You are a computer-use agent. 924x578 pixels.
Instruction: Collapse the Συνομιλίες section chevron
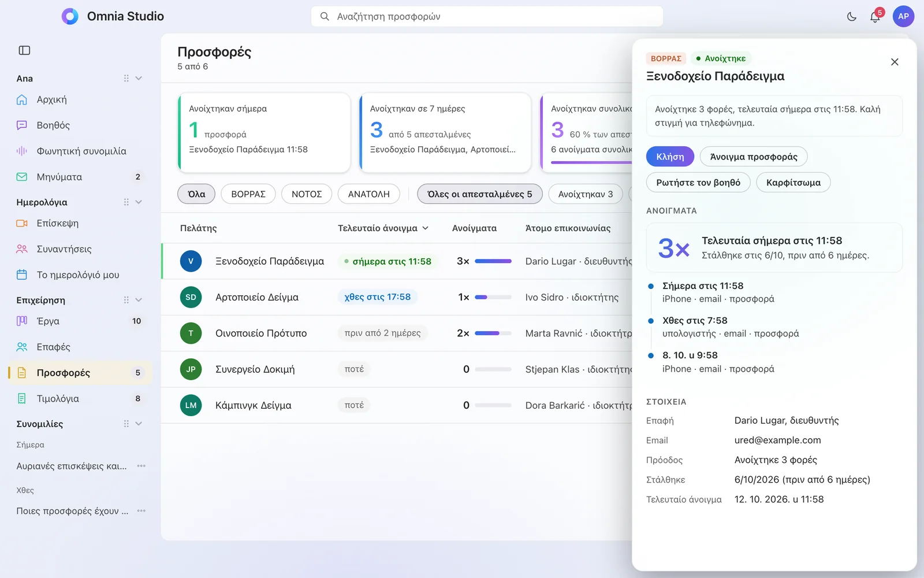pos(139,424)
